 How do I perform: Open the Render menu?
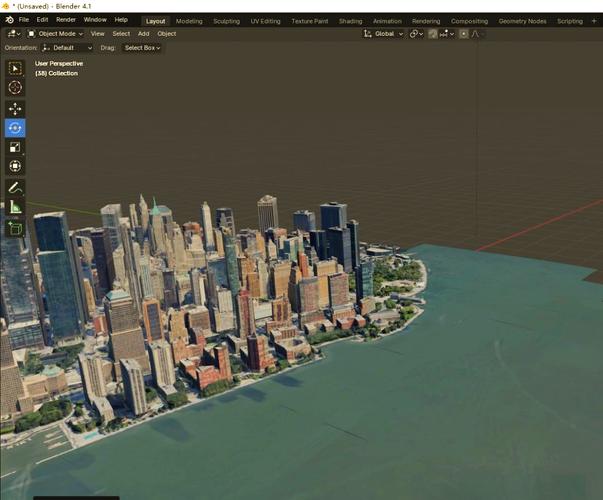[x=66, y=20]
